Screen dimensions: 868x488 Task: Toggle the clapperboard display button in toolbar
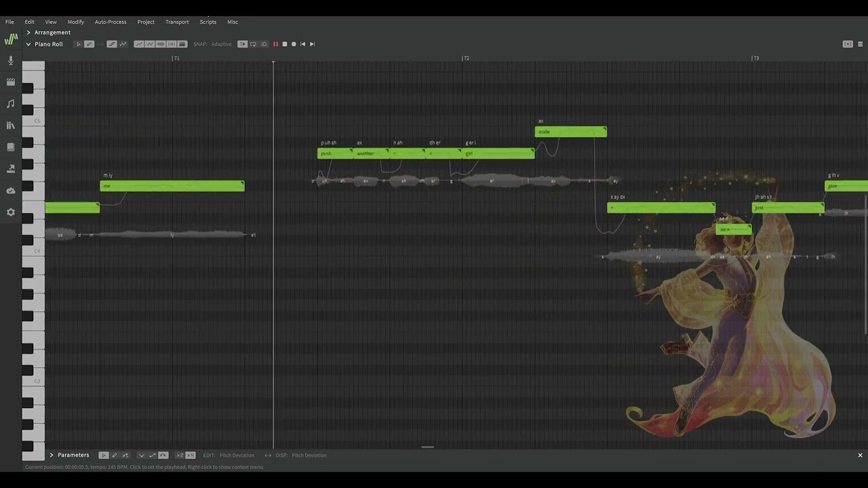click(x=182, y=44)
